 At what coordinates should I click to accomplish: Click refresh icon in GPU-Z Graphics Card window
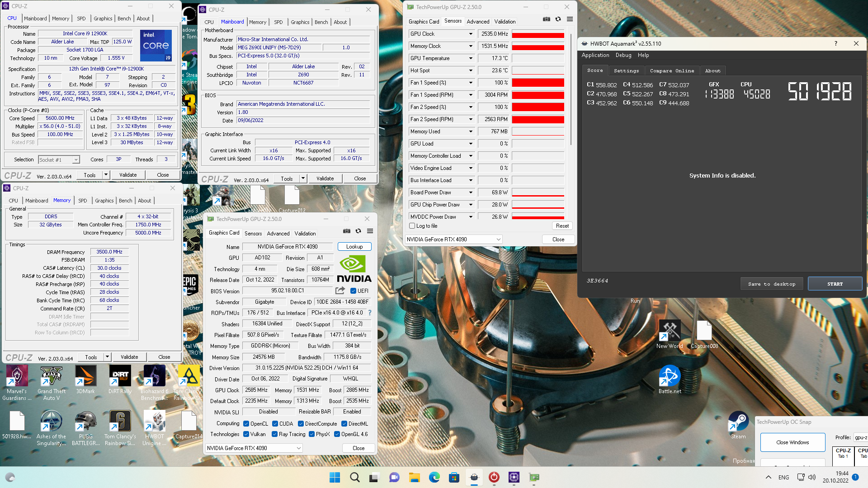[x=358, y=231]
